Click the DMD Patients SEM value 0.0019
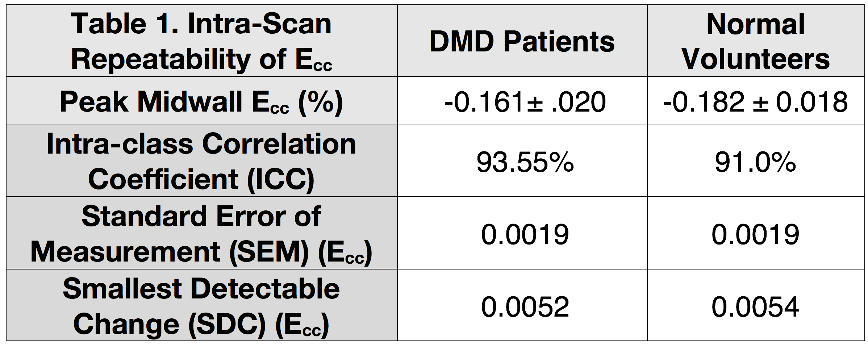This screenshot has height=347, width=868. 525,234
